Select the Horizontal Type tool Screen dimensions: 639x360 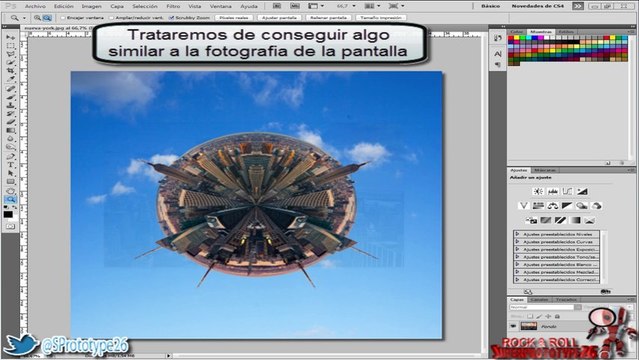pyautogui.click(x=11, y=165)
